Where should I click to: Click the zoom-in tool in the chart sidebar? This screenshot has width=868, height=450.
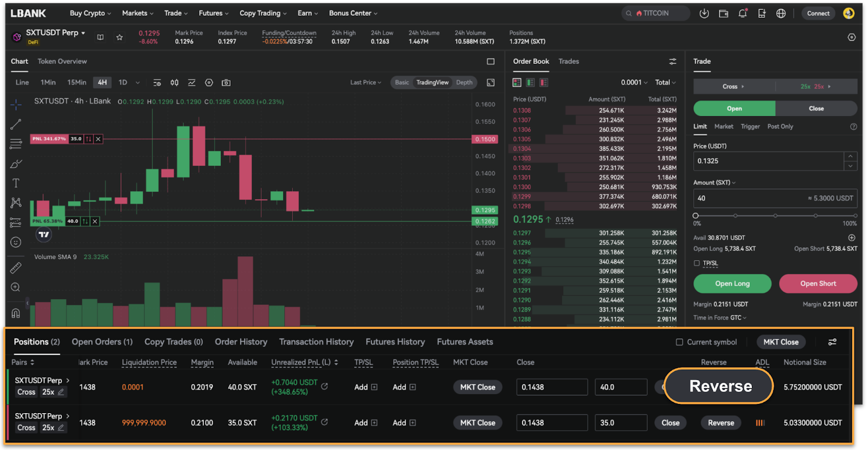pyautogui.click(x=16, y=287)
